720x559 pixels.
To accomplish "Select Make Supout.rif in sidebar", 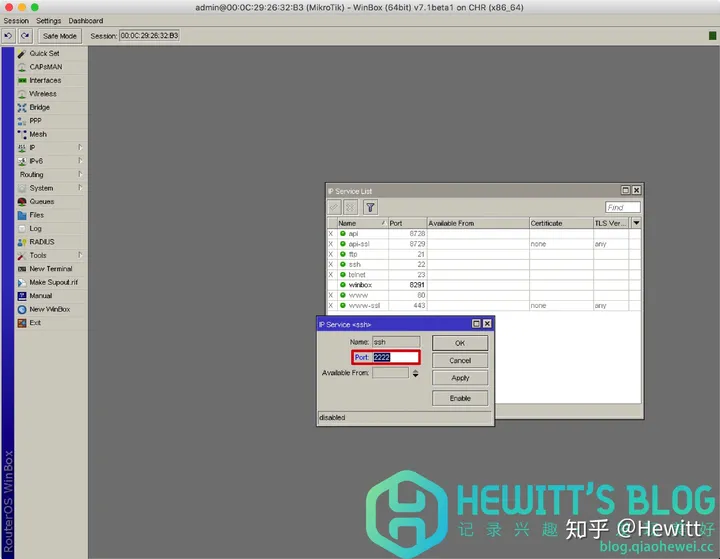I will pyautogui.click(x=53, y=282).
